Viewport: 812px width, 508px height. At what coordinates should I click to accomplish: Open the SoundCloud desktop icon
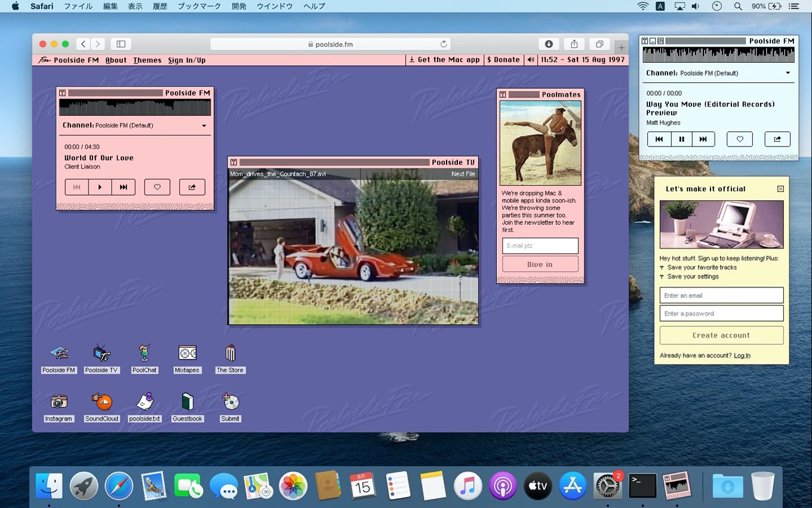101,408
